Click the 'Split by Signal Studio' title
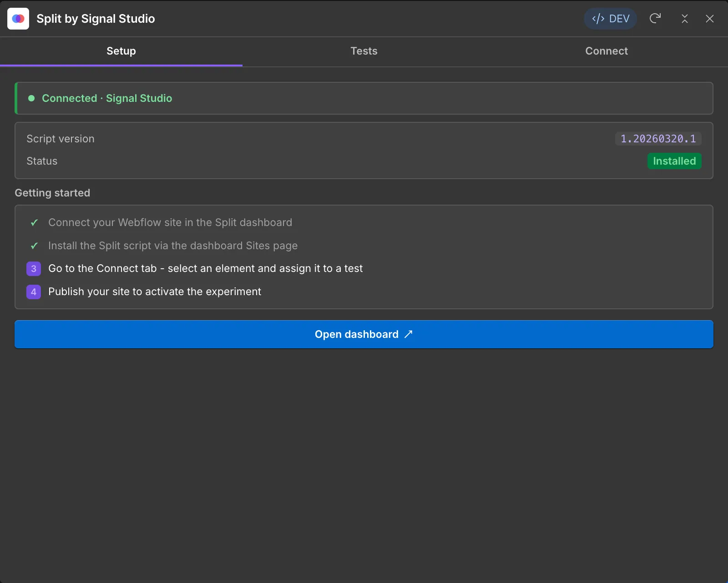Image resolution: width=728 pixels, height=583 pixels. coord(96,19)
